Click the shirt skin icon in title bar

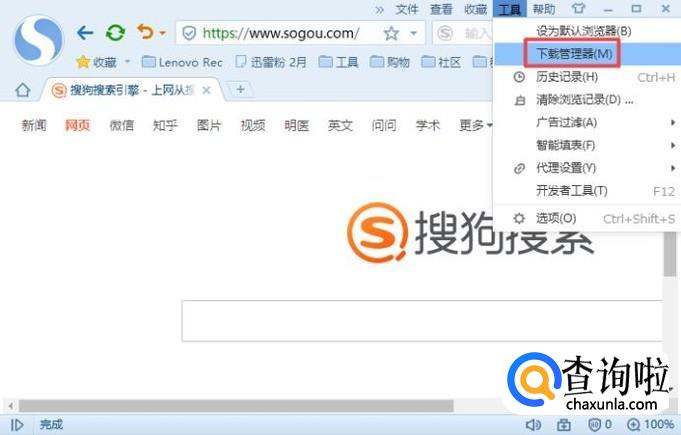pyautogui.click(x=578, y=9)
